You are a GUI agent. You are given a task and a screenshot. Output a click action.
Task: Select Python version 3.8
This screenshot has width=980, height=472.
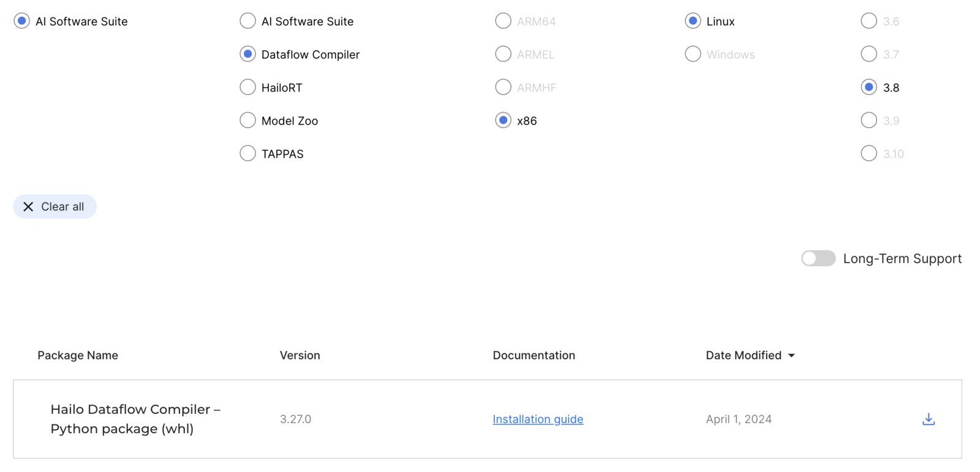tap(869, 88)
